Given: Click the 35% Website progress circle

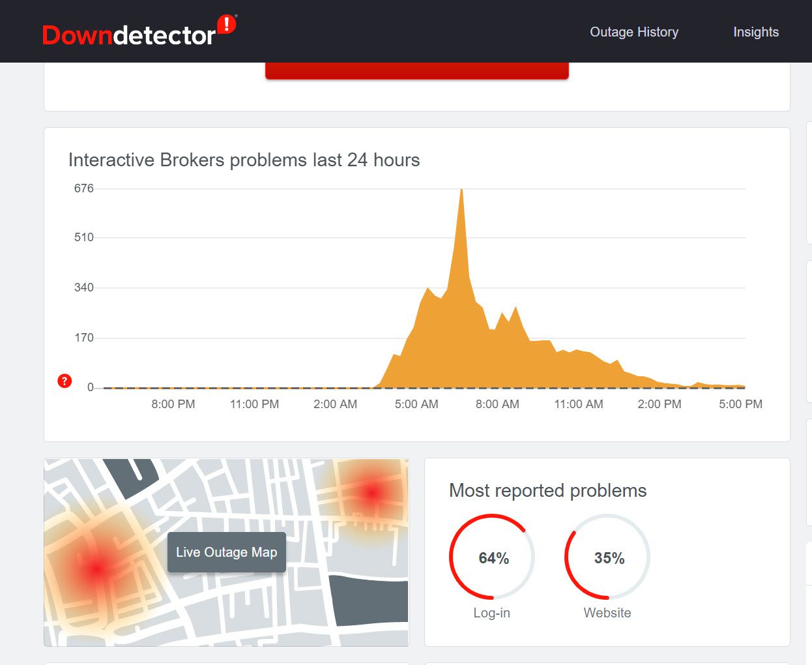Looking at the screenshot, I should tap(607, 557).
